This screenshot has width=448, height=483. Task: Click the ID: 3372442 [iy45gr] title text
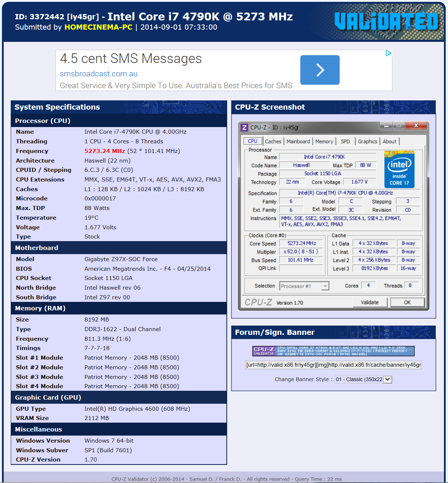(57, 17)
